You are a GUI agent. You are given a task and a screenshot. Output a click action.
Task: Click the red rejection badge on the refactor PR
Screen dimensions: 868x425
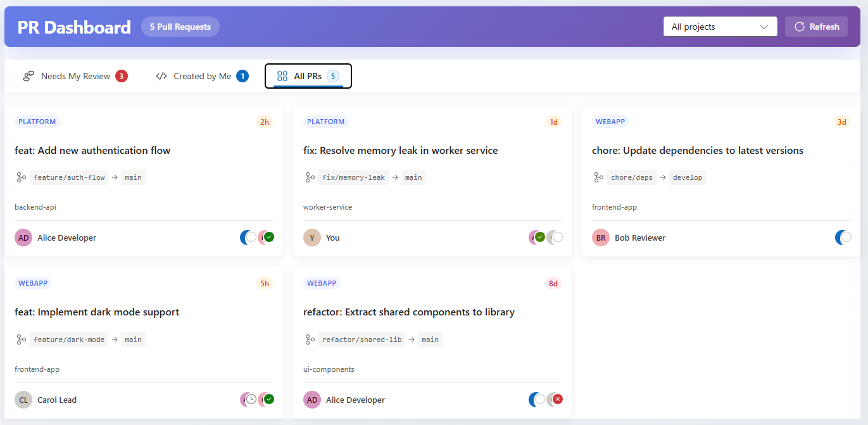point(557,400)
